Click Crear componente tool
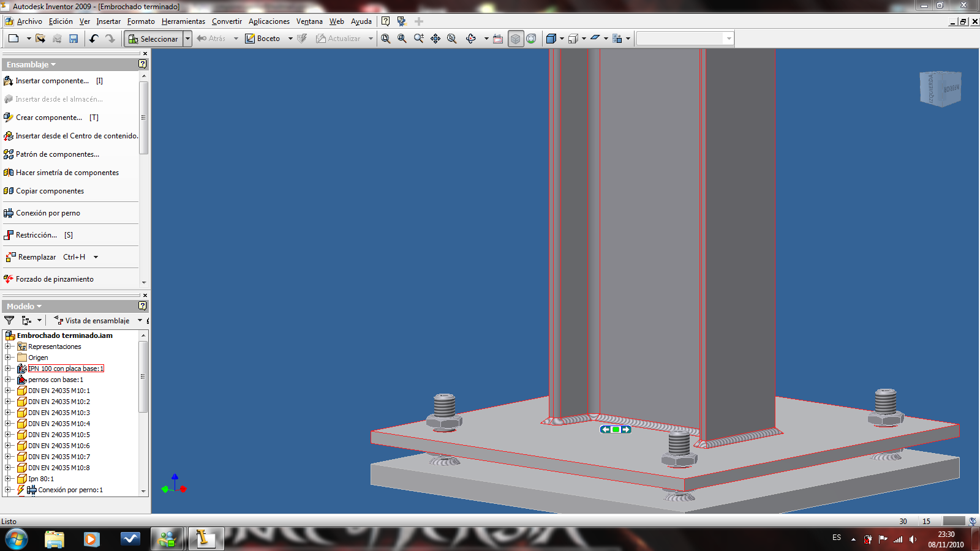This screenshot has height=551, width=980. 51,118
